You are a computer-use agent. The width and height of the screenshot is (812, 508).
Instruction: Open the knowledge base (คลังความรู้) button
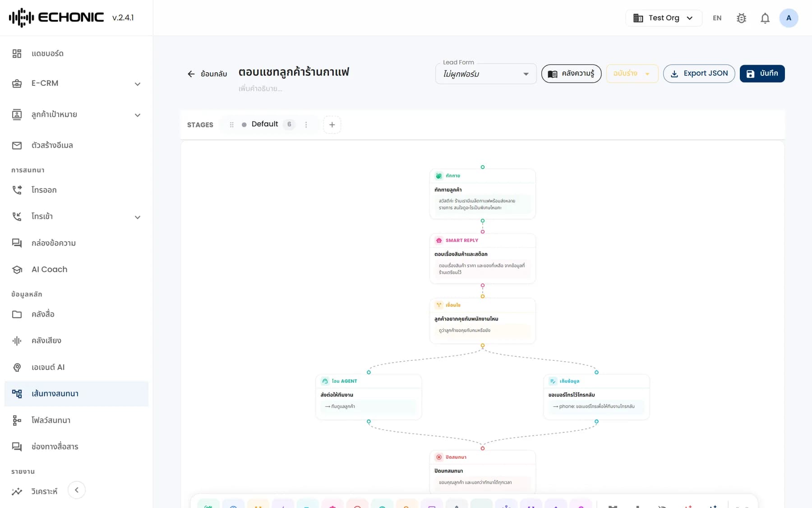[x=571, y=74]
